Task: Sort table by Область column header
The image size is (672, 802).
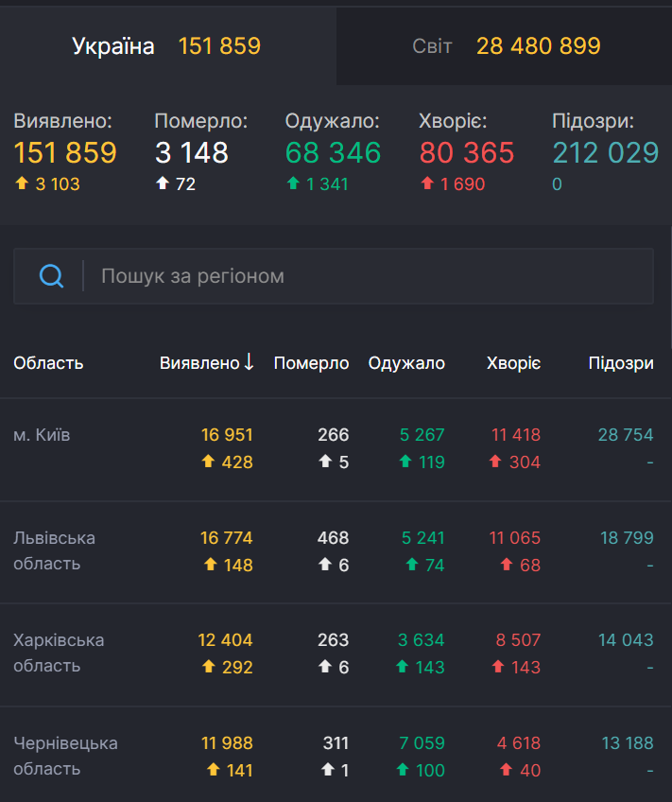Action: (48, 363)
